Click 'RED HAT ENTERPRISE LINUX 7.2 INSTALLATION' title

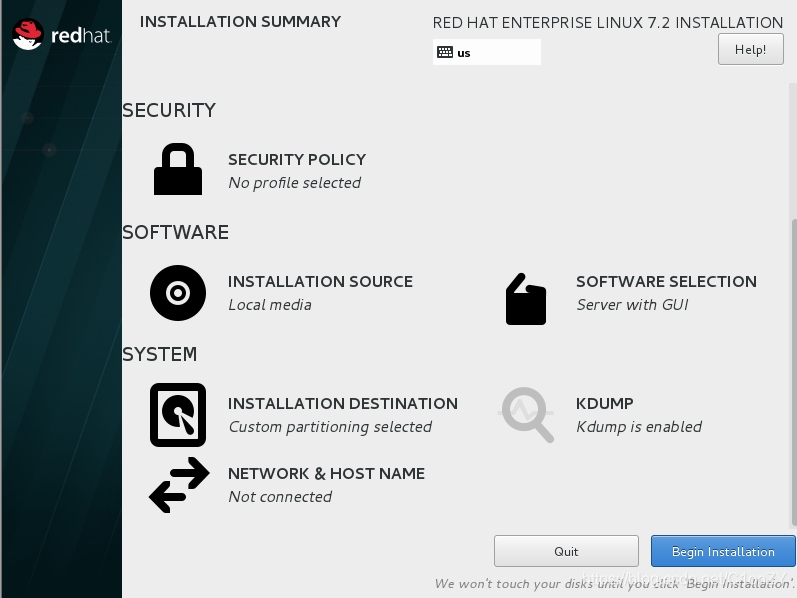point(608,23)
